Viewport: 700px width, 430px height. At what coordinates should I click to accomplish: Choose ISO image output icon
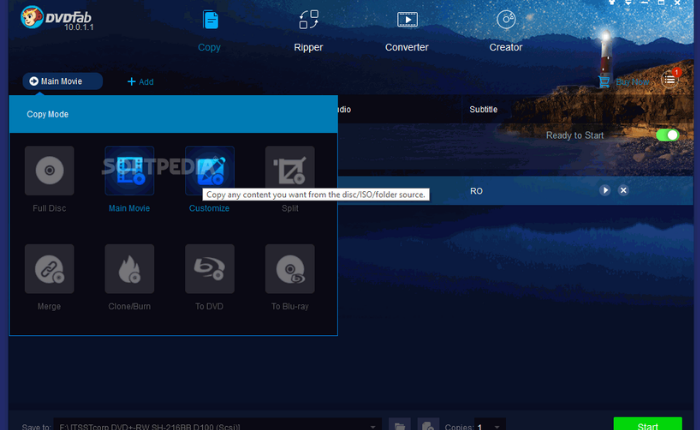click(x=428, y=425)
